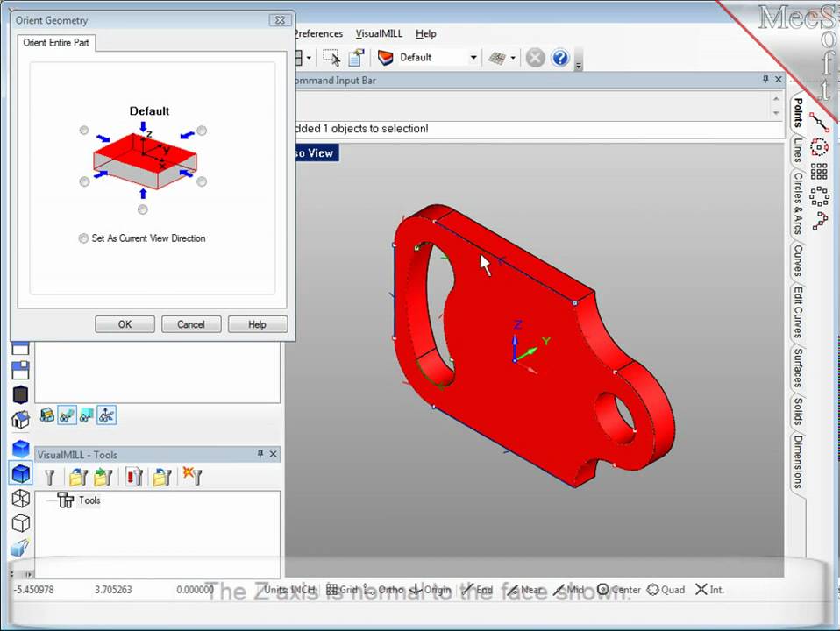Screen dimensions: 840x631
Task: Select the points-on-circle icon
Action: pyautogui.click(x=819, y=146)
